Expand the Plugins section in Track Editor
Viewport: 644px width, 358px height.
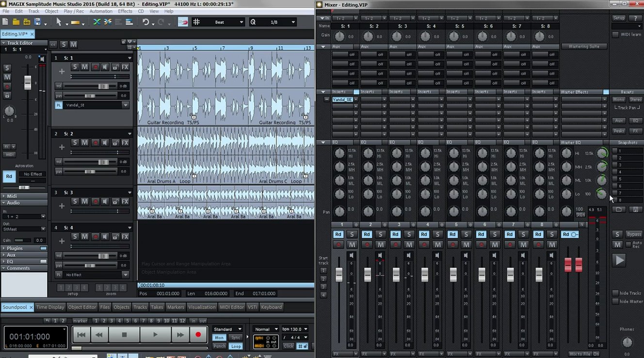(x=24, y=248)
